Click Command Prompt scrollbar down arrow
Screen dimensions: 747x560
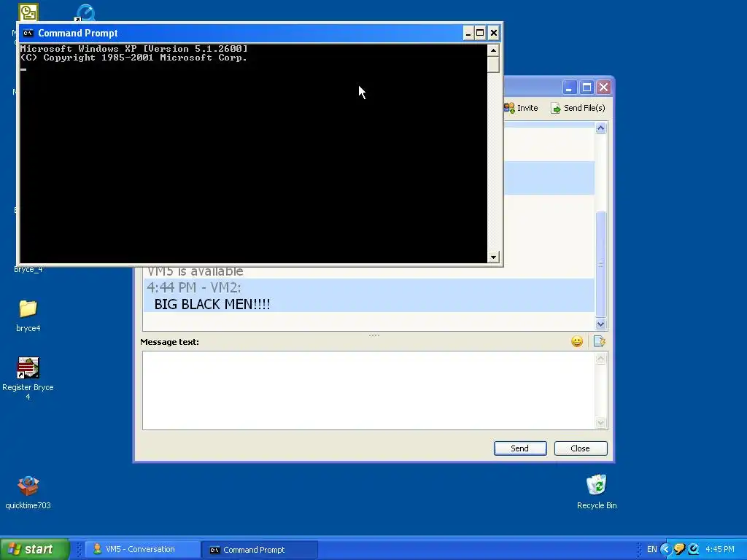pos(493,257)
